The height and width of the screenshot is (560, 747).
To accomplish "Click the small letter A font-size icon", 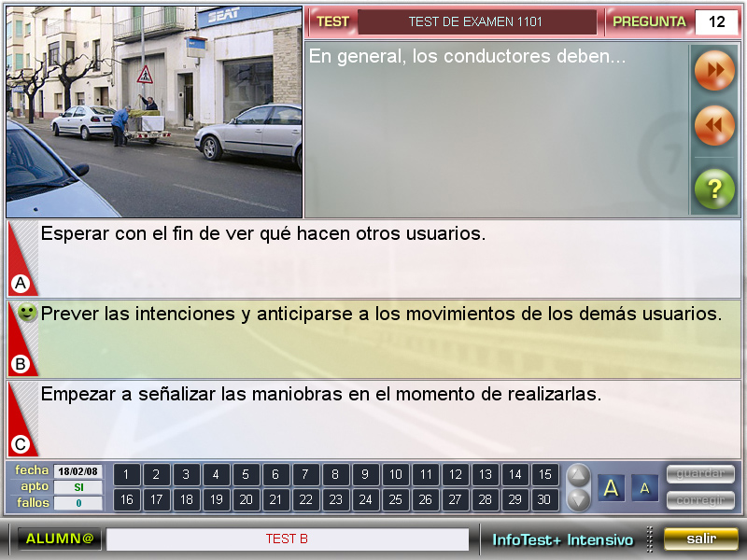I will click(x=644, y=488).
